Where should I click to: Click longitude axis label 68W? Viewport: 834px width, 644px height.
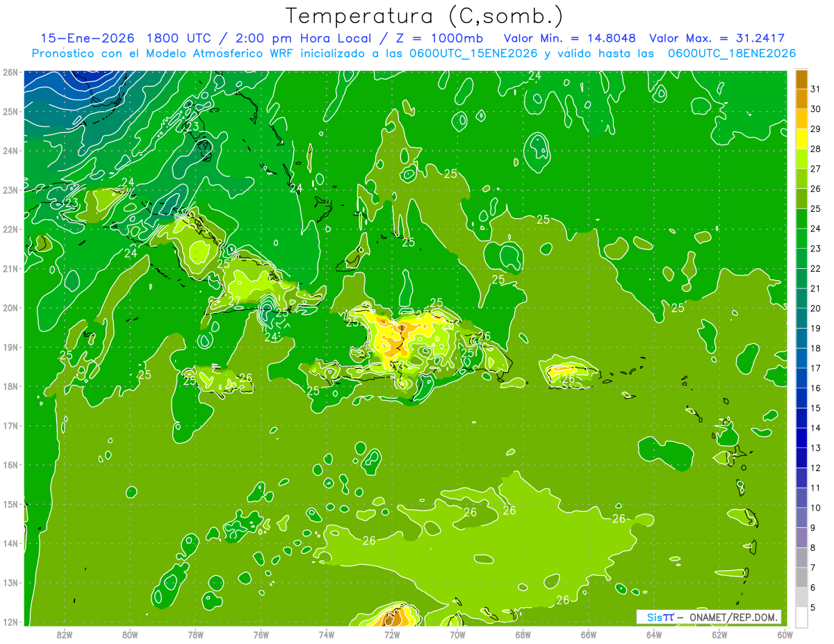pyautogui.click(x=523, y=634)
